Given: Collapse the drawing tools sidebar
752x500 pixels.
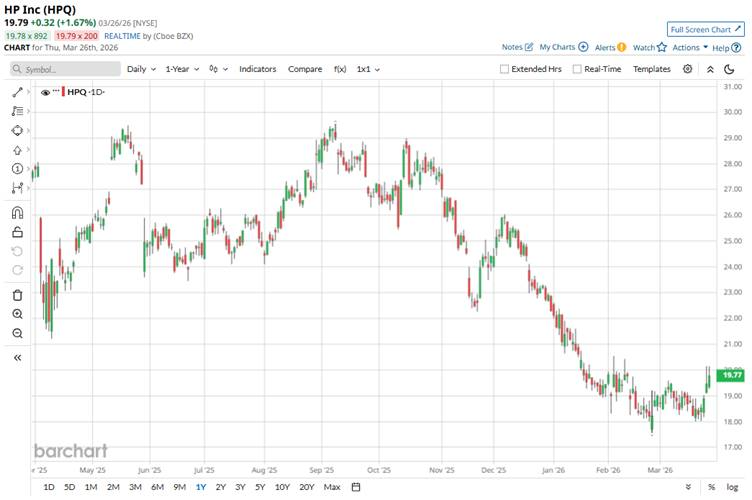Looking at the screenshot, I should pyautogui.click(x=17, y=357).
